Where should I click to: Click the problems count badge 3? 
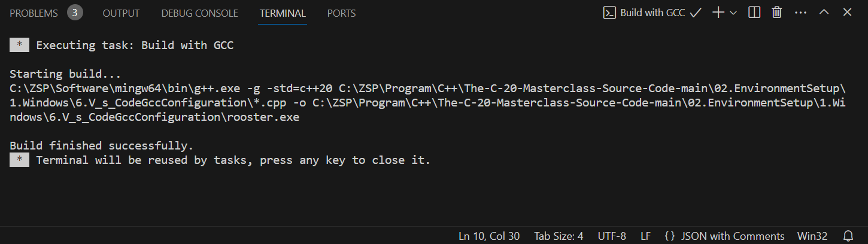pos(75,13)
